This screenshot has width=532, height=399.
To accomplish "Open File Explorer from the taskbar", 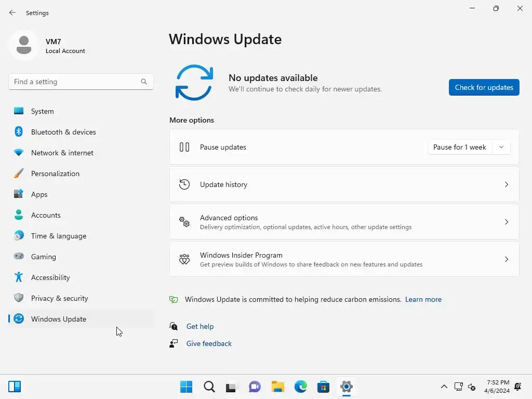I will tap(277, 387).
